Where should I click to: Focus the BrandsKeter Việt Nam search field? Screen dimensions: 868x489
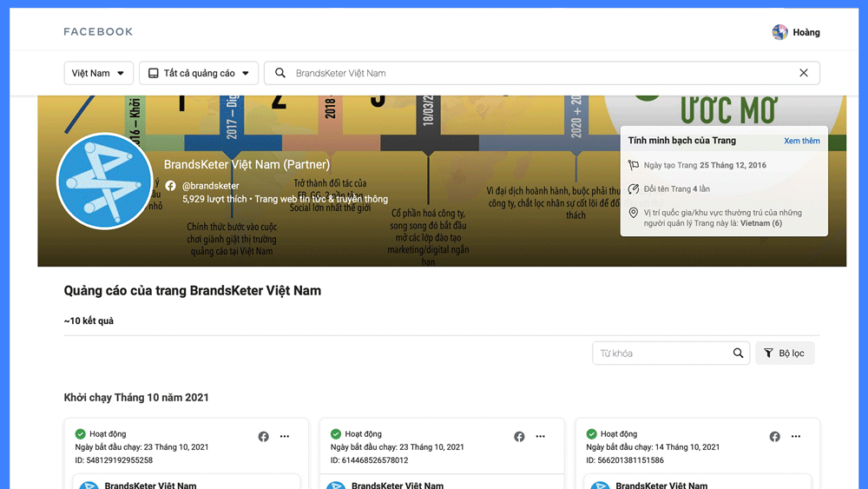click(x=542, y=73)
